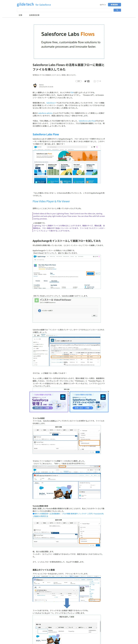Screen dimensions: 138x644
Task: Like the article with heart icon
Action: point(98,81)
